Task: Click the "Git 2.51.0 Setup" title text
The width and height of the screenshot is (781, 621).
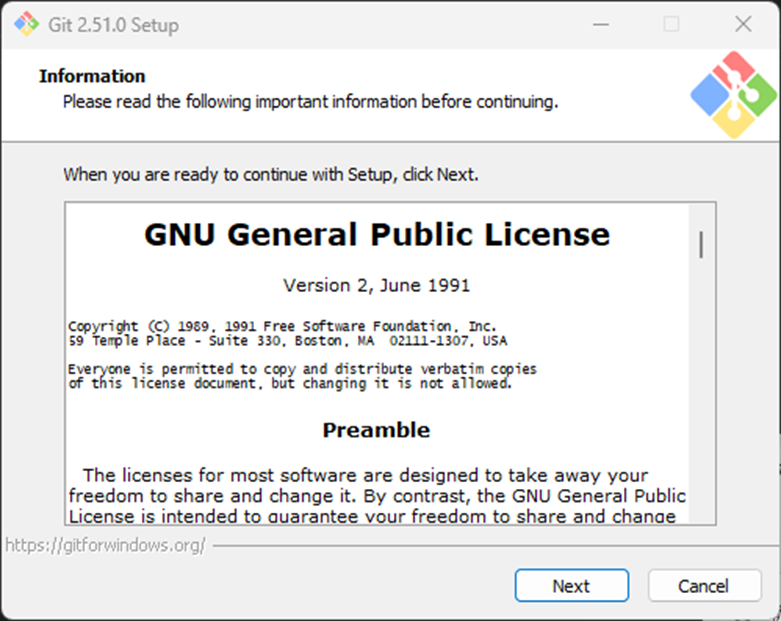Action: click(x=113, y=25)
